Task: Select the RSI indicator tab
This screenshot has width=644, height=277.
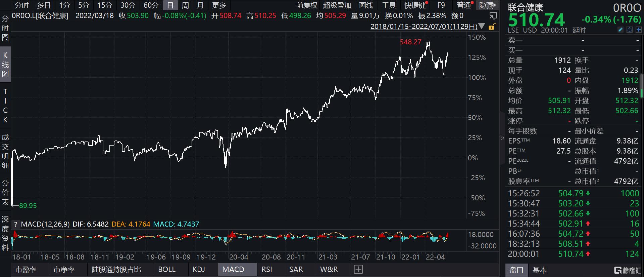Action: [267, 269]
